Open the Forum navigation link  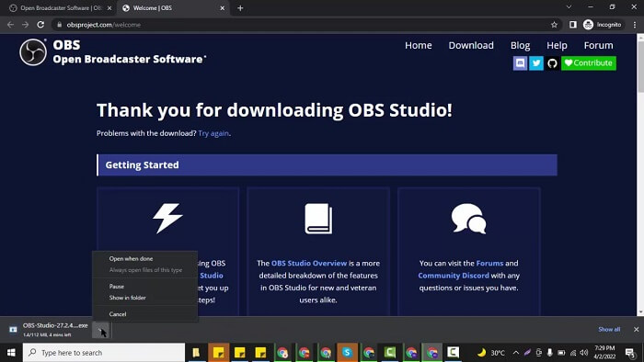tap(598, 46)
